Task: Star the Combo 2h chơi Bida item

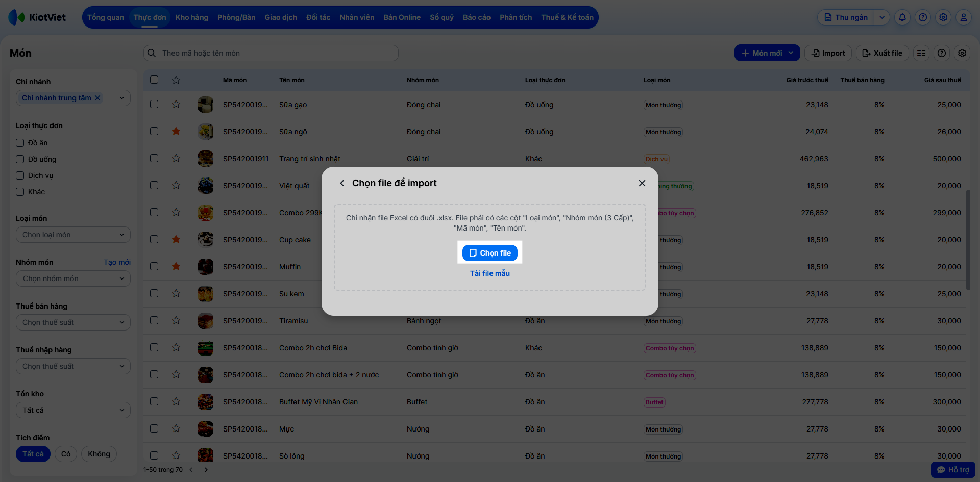Action: [x=176, y=347]
